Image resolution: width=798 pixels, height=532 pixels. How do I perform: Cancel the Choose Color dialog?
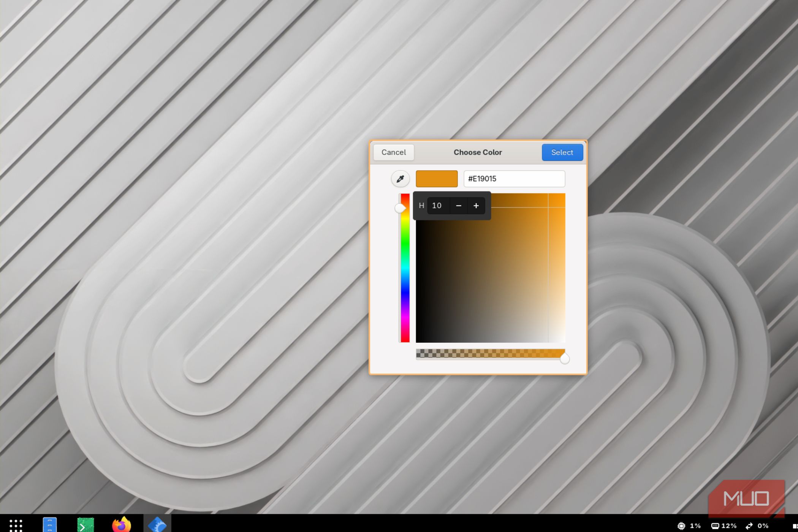pyautogui.click(x=393, y=152)
